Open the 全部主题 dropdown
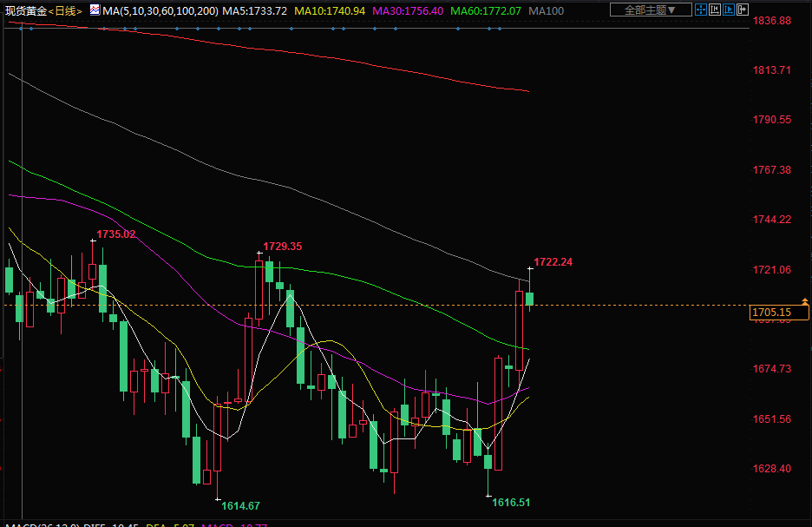Viewport: 812px width, 527px height. (650, 10)
